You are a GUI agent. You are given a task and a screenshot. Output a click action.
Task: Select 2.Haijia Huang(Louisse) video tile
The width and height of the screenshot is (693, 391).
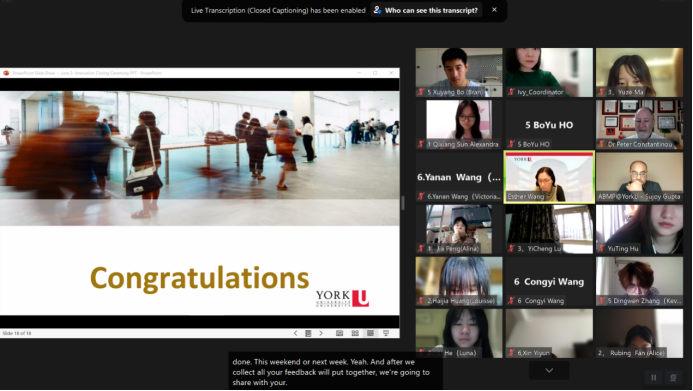click(x=459, y=281)
